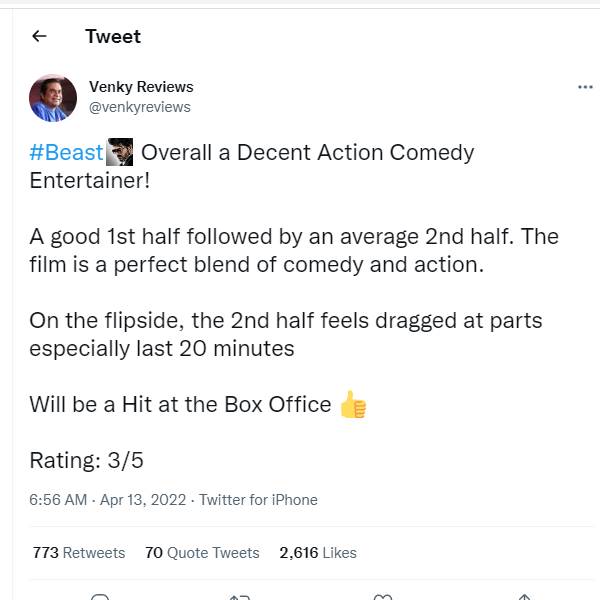Open the more options ellipsis menu
The image size is (600, 600).
tap(585, 88)
